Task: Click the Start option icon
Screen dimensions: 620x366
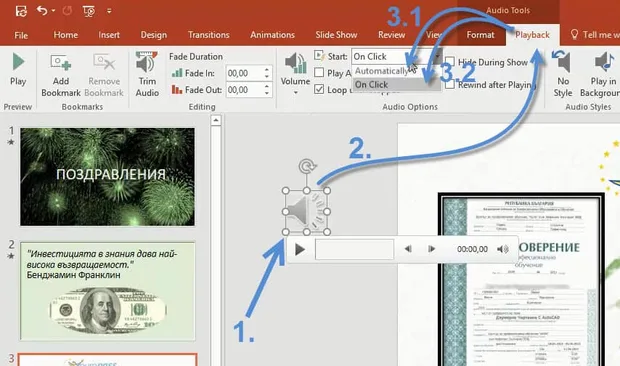Action: [x=319, y=55]
